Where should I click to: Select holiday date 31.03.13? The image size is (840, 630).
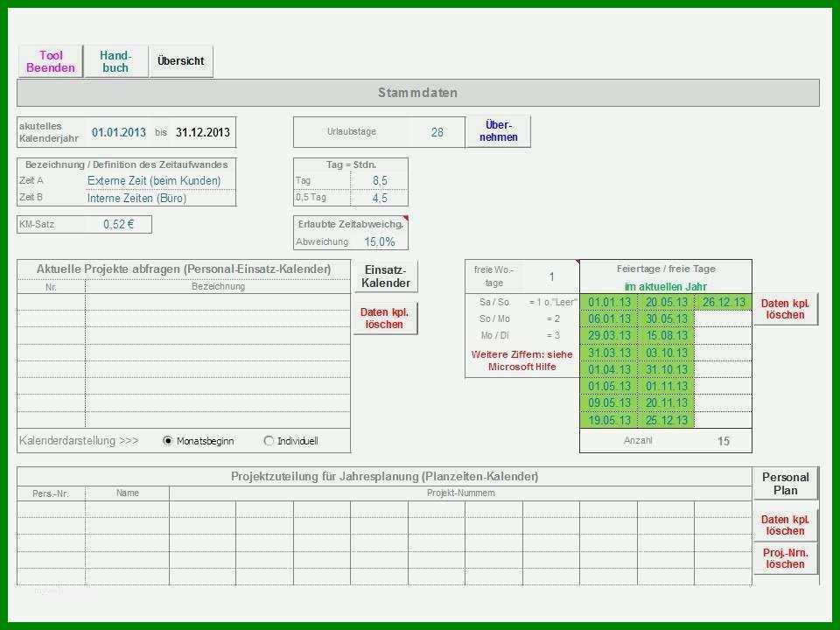click(x=609, y=353)
